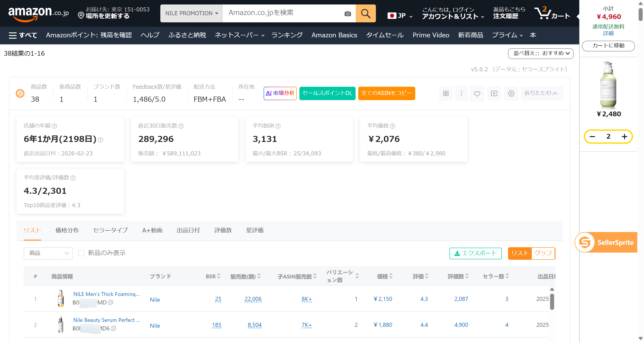644x342 pixels.
Task: Switch to grid view icon
Action: pos(446,93)
